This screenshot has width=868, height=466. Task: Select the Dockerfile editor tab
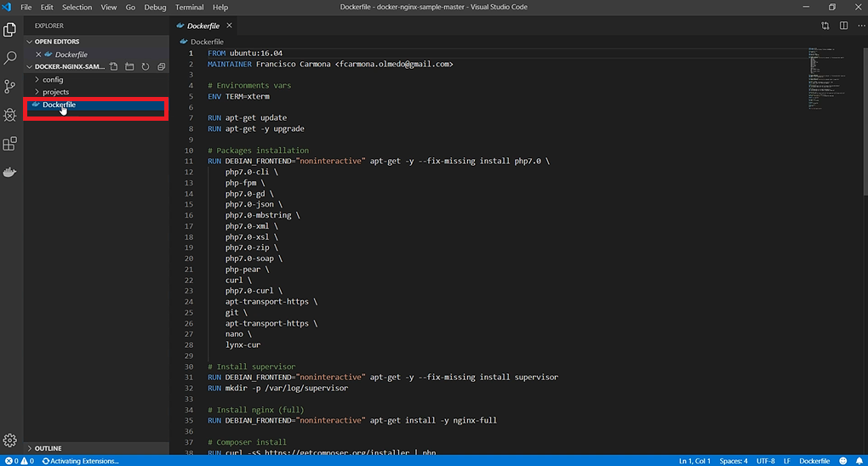coord(203,26)
